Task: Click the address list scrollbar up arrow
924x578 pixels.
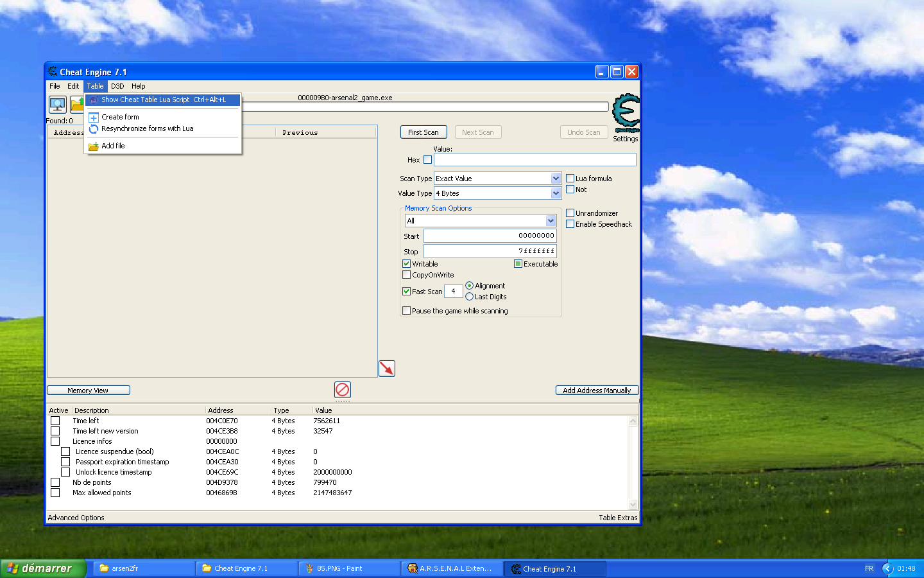Action: [x=633, y=421]
